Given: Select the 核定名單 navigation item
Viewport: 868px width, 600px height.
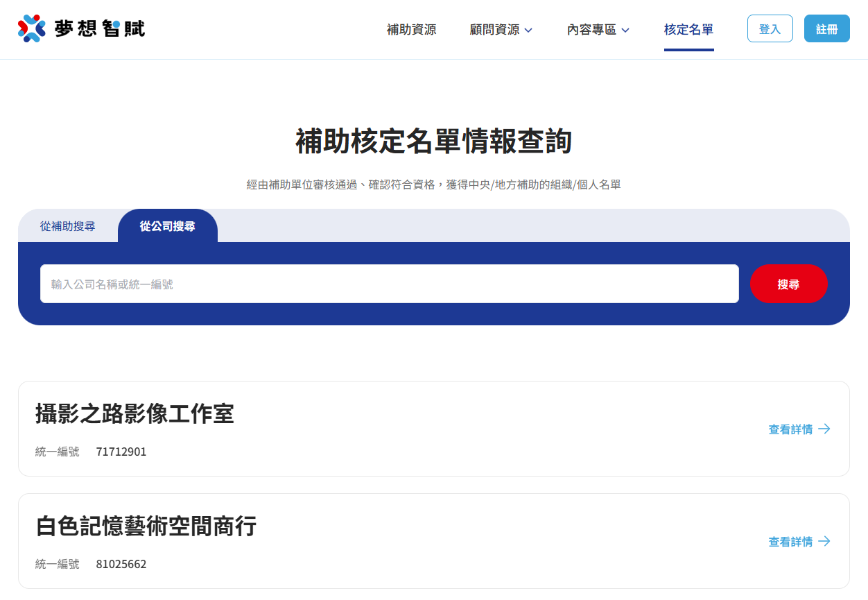Looking at the screenshot, I should tap(688, 30).
